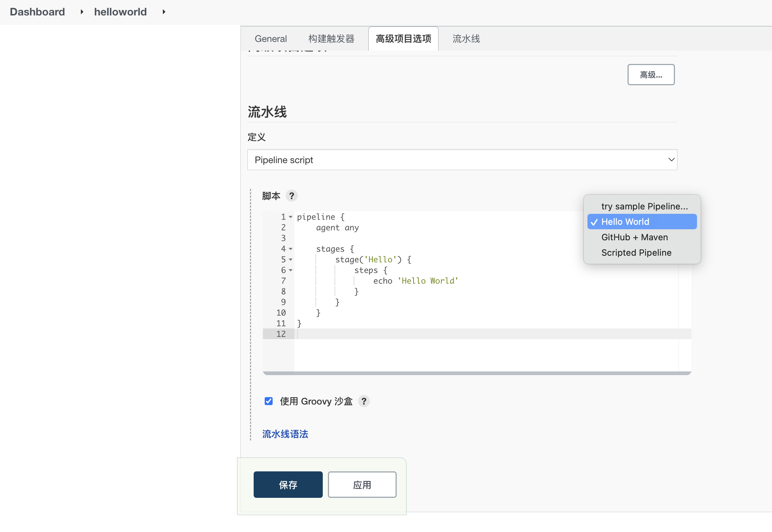Click the stage('Hello') code line
Screen dimensions: 772x532
(x=373, y=260)
